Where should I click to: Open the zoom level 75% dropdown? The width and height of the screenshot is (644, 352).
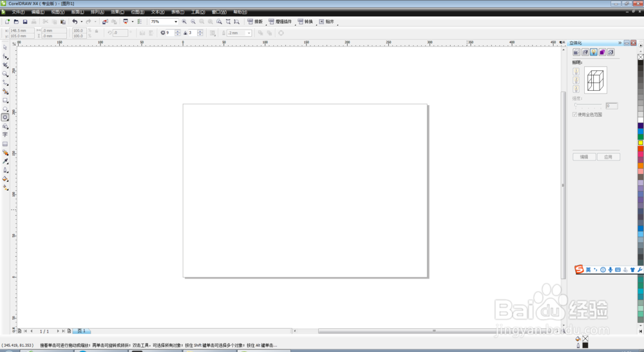[x=176, y=21]
